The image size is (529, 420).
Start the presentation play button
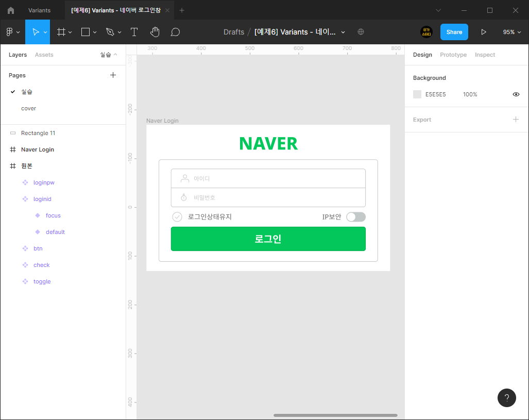[484, 32]
